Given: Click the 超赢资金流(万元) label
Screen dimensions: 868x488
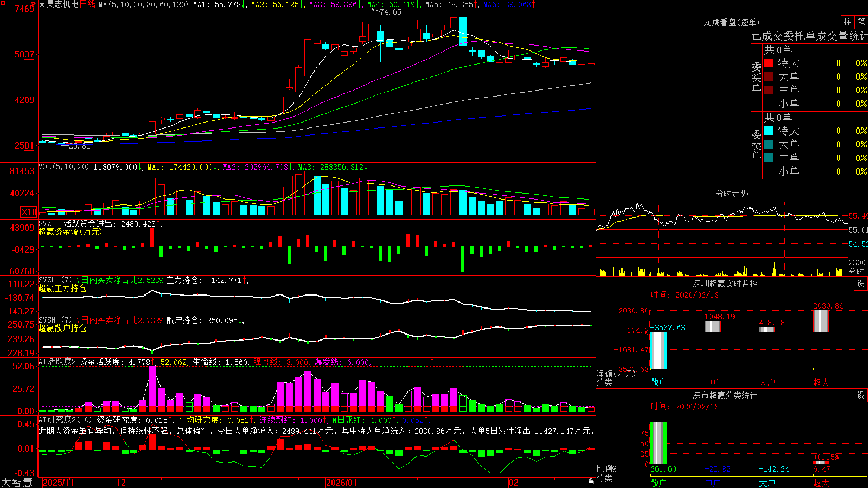Looking at the screenshot, I should coord(70,232).
